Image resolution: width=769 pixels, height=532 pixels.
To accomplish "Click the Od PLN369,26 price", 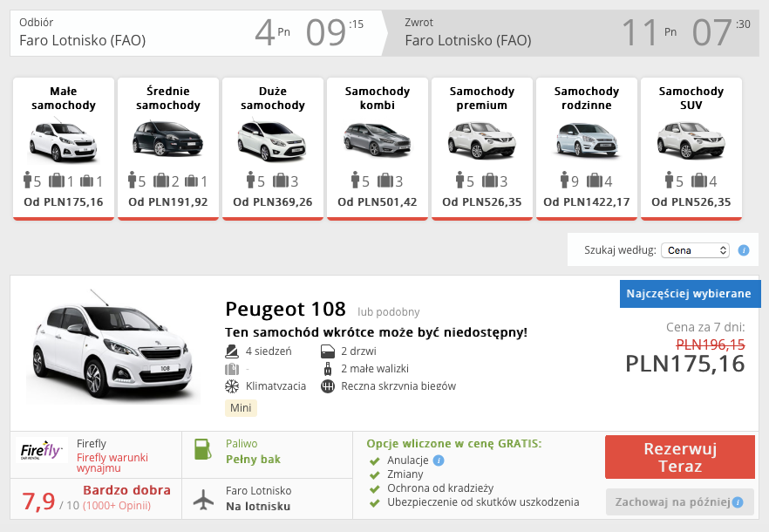I will pos(273,202).
